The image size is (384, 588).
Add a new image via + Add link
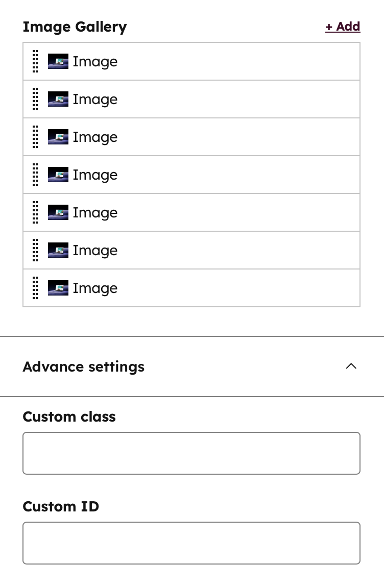click(x=343, y=27)
